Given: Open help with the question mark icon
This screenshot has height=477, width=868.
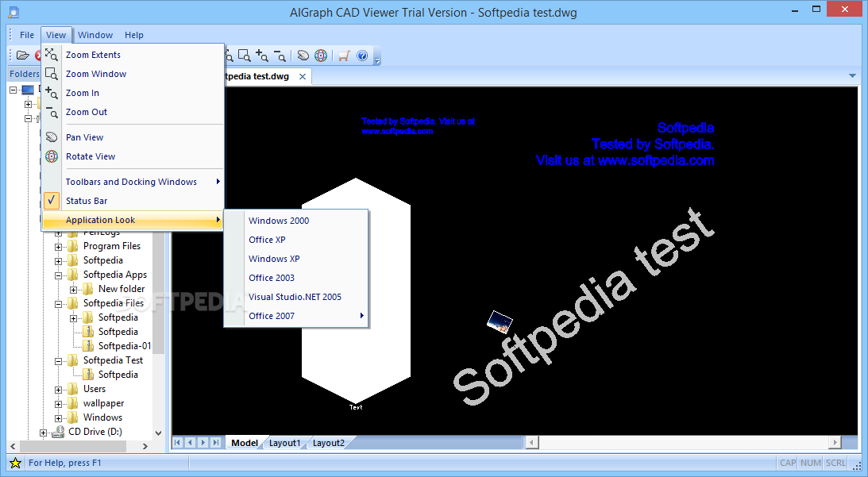Looking at the screenshot, I should coord(362,56).
